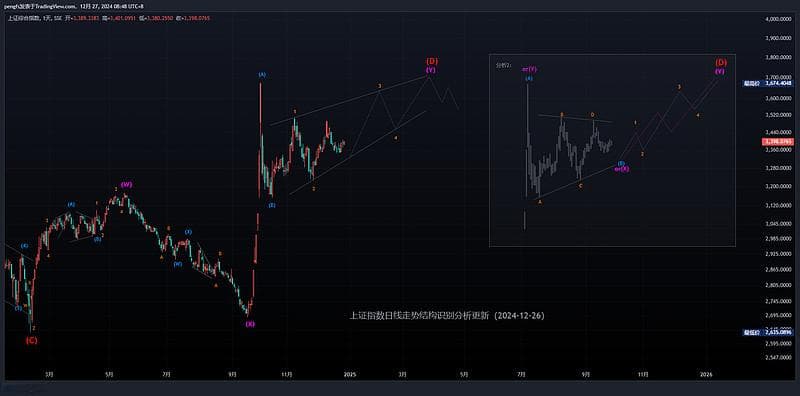Click the 分析2: label in the inset panel
The image size is (800, 396).
[503, 65]
